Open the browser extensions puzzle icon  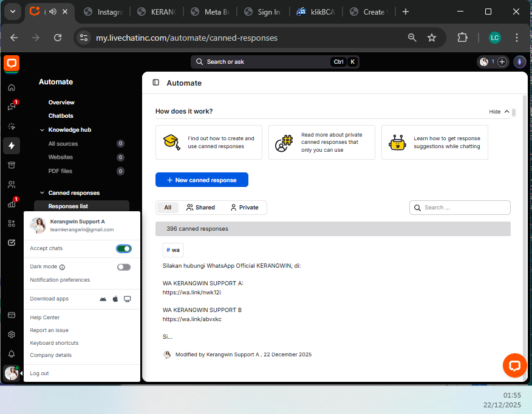(x=462, y=38)
